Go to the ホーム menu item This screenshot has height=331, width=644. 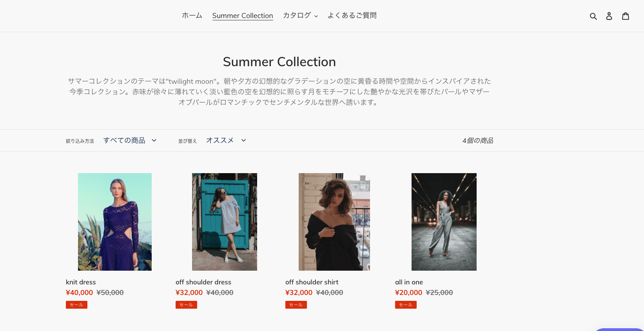[x=192, y=16]
